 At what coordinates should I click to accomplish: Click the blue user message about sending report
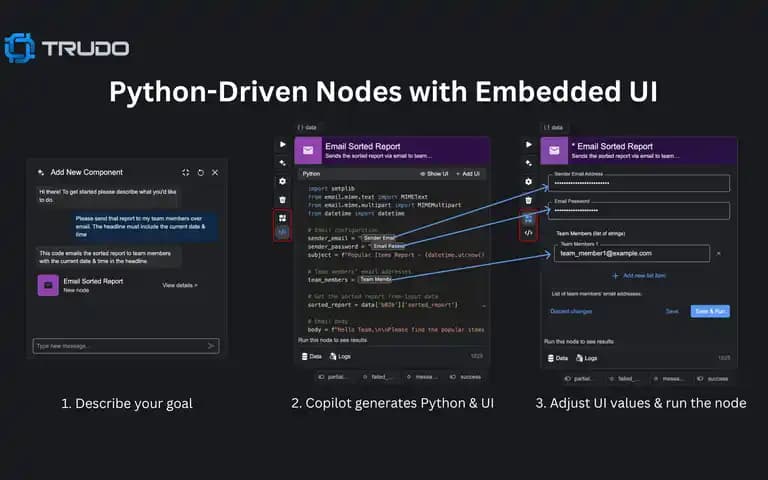coord(144,226)
